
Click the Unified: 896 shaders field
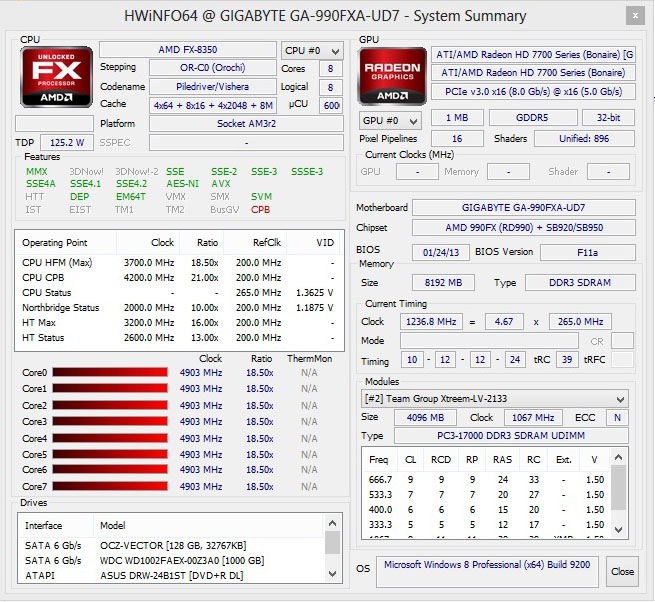tap(584, 139)
